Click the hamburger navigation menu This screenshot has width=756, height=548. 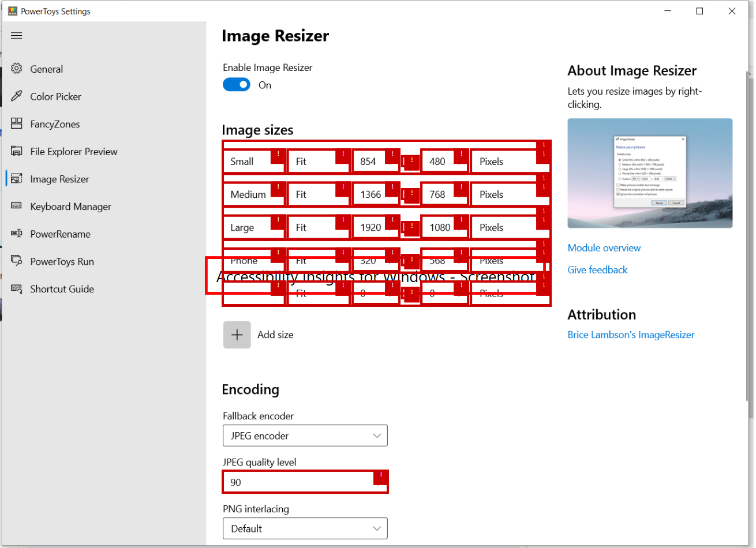coord(16,35)
